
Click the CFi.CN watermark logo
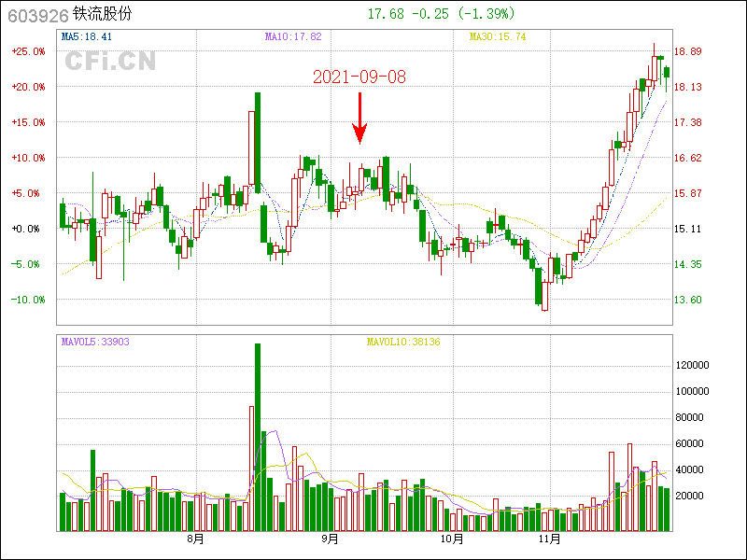point(110,62)
